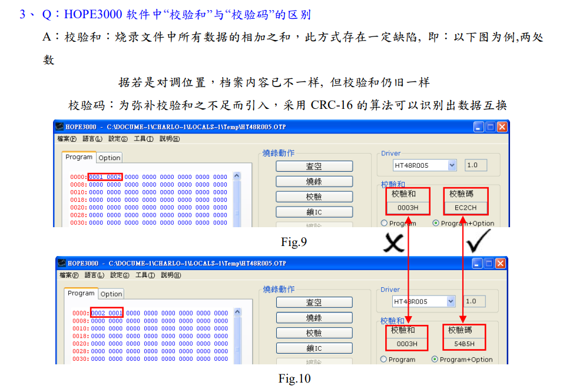
Task: Open 說明(H) menu in the Fig.10 window
Action: click(x=171, y=275)
